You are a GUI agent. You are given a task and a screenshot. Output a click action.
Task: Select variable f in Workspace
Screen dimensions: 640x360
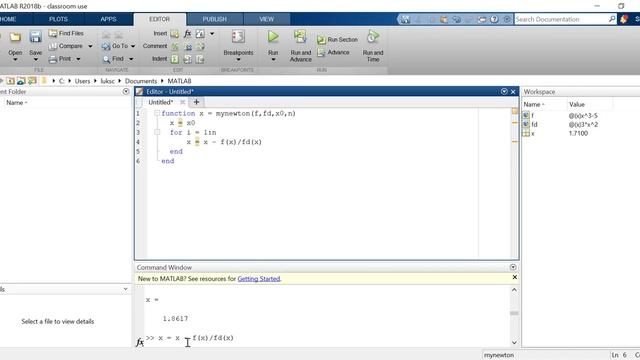point(532,116)
